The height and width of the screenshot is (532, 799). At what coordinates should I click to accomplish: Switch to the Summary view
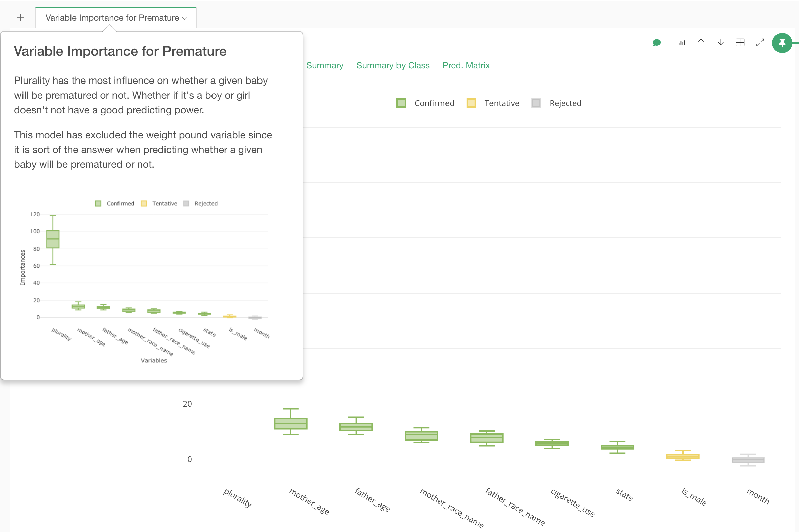325,65
